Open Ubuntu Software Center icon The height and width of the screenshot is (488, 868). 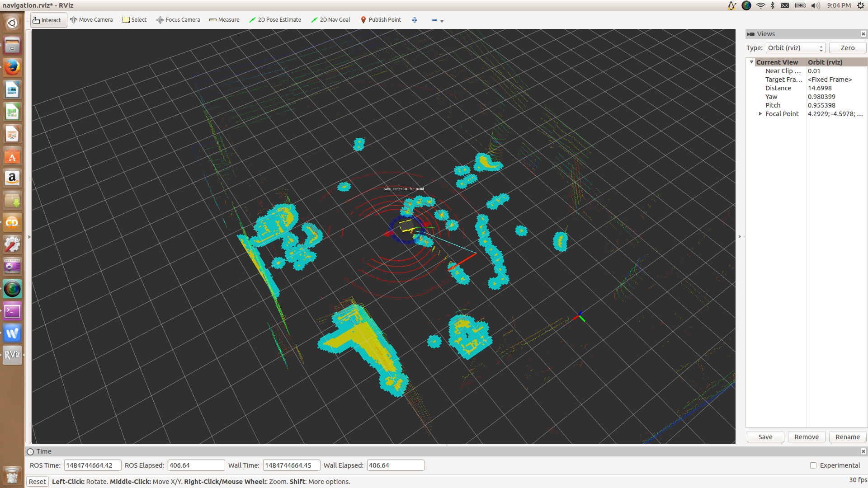click(x=12, y=156)
